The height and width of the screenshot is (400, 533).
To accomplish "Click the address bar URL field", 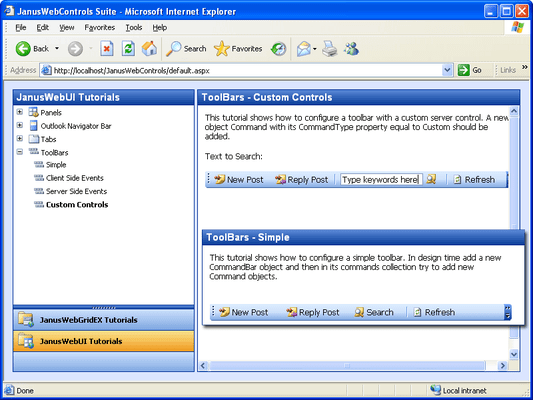I will pos(247,70).
